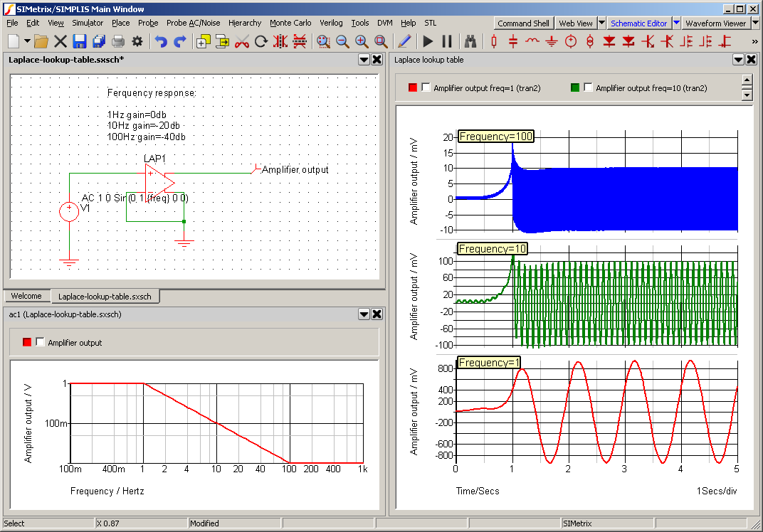
Task: Run the simulation with the Play icon
Action: [428, 41]
